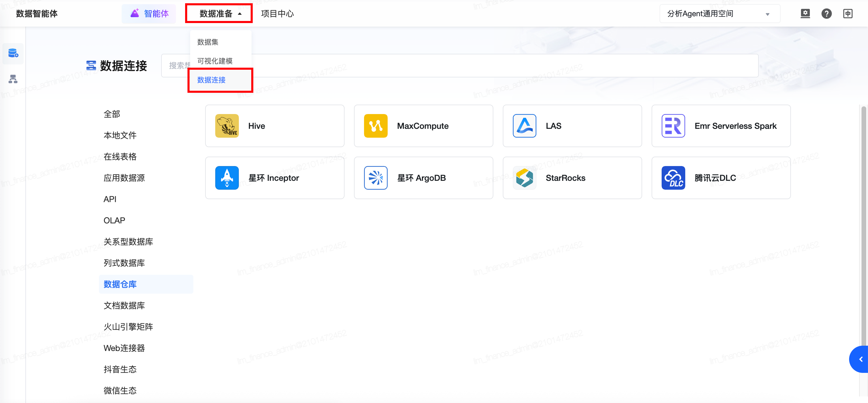Select the 在线表格 category
This screenshot has height=403, width=868.
(x=146, y=157)
